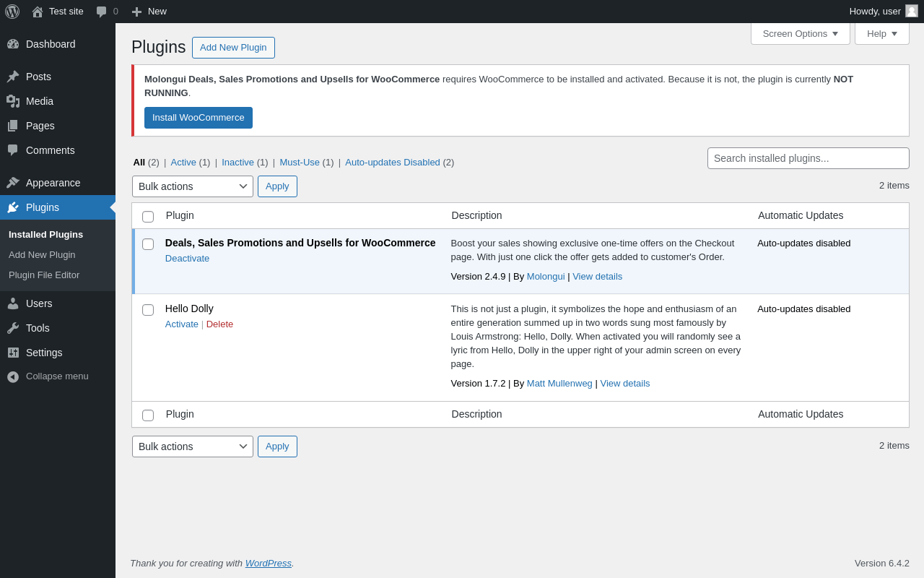Open the Tools menu item
924x578 pixels.
(x=58, y=328)
